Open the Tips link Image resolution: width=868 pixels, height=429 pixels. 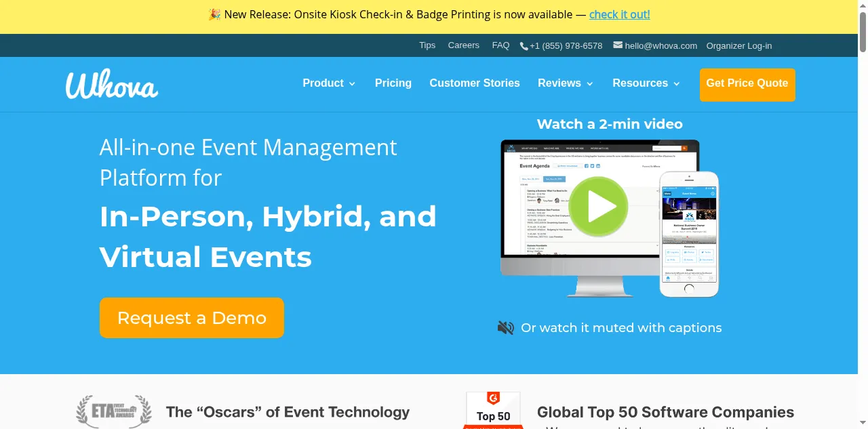click(x=427, y=45)
